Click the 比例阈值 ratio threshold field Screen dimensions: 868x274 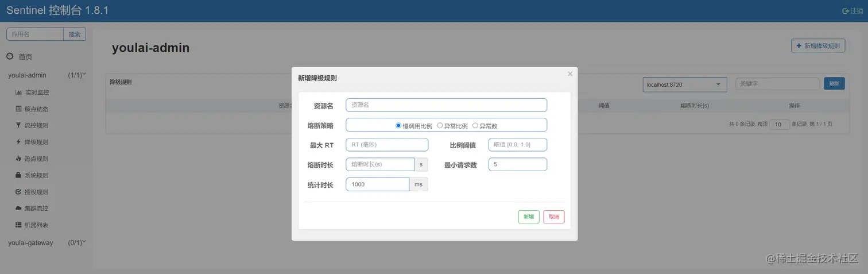pos(518,145)
